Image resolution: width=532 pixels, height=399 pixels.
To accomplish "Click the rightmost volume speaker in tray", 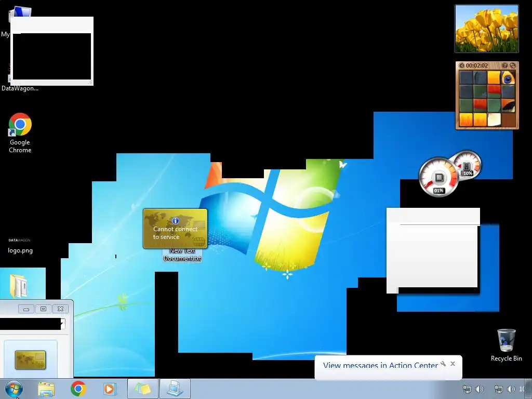I will point(511,389).
